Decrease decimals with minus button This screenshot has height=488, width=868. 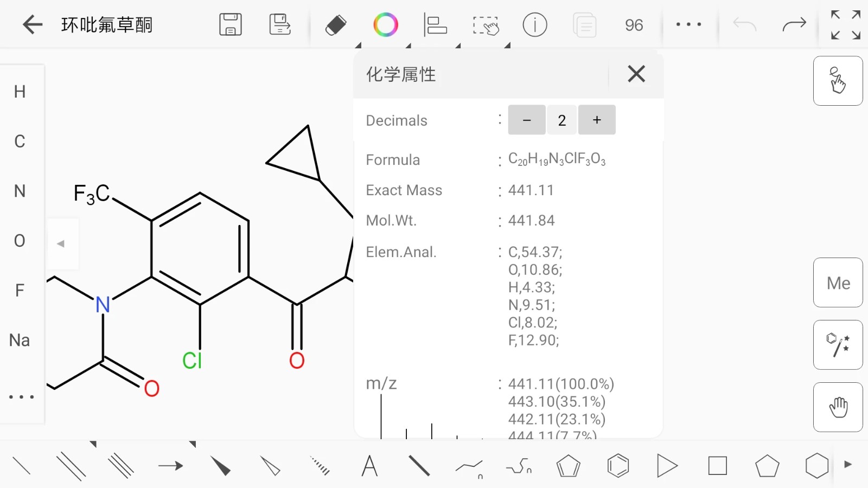pos(527,120)
